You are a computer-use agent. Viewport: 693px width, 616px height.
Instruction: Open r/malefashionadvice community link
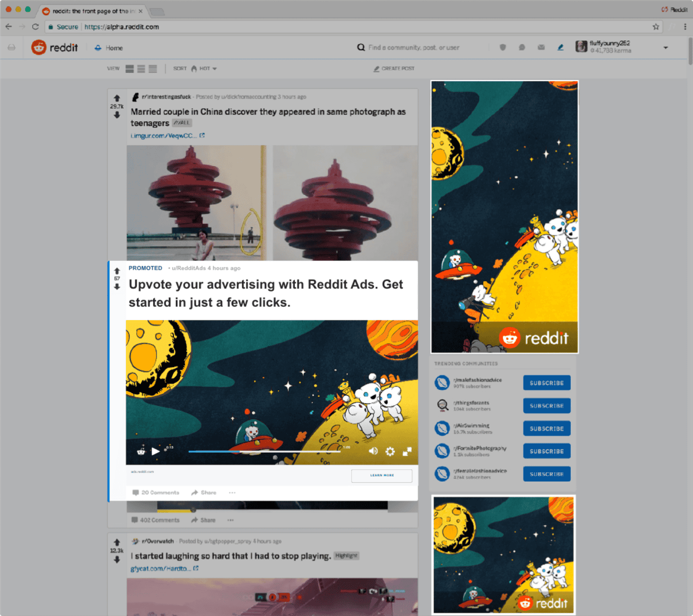478,380
